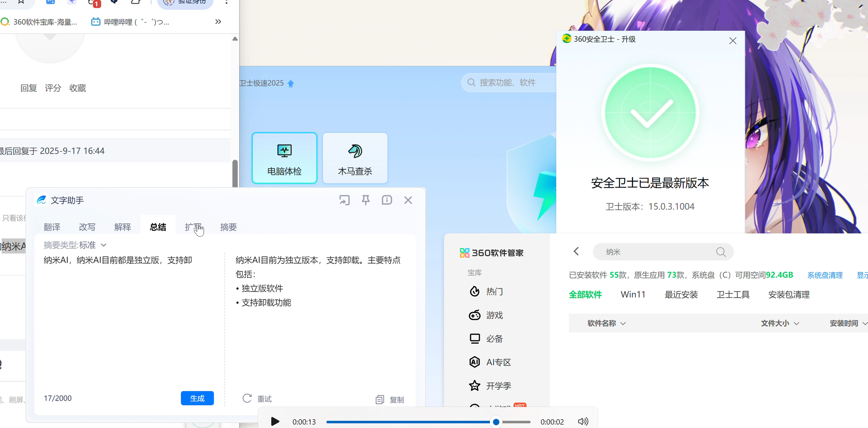868x428 pixels.
Task: Click 评分 on the forum post
Action: [53, 88]
